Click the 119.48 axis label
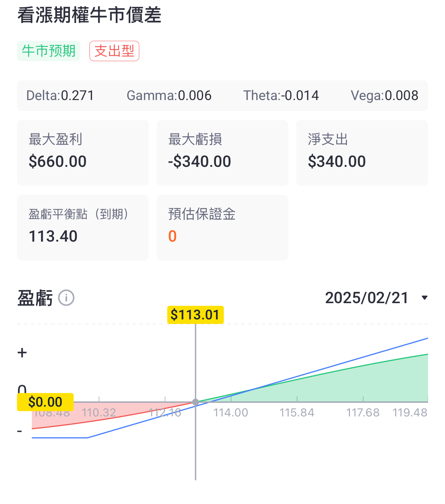Screen dimensions: 445x504 pos(410,413)
